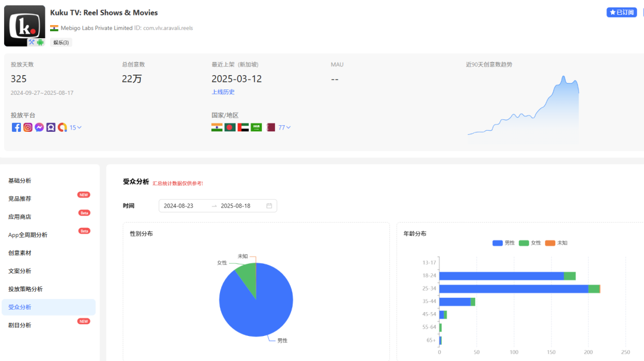Image resolution: width=644 pixels, height=361 pixels.
Task: Click the 35-44 male blue bar
Action: click(454, 302)
